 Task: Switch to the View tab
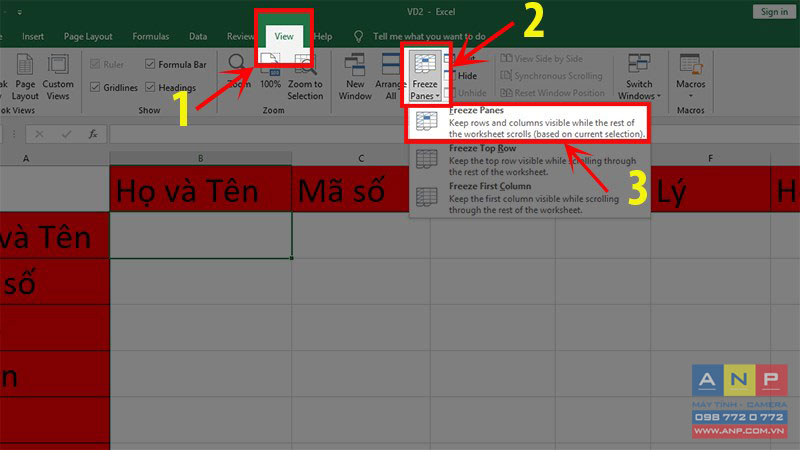click(284, 36)
